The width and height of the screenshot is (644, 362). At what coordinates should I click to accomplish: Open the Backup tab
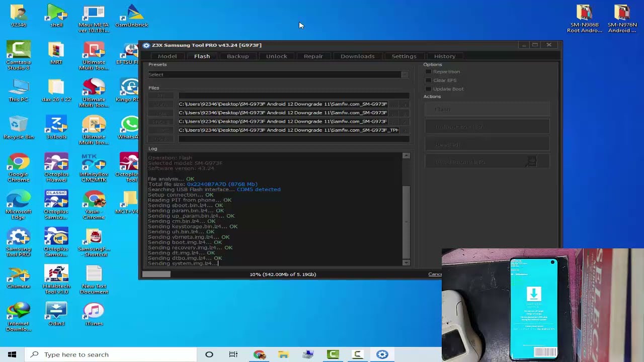point(237,56)
